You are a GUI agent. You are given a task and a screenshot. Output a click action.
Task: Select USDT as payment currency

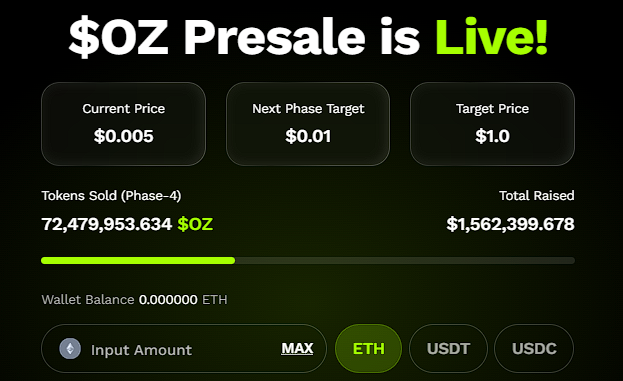point(448,348)
